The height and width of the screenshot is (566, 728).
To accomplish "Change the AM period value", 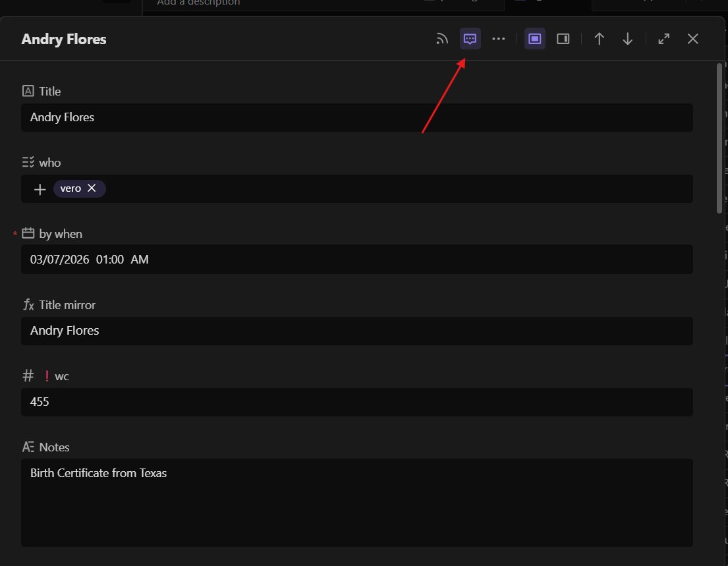I will 139,260.
